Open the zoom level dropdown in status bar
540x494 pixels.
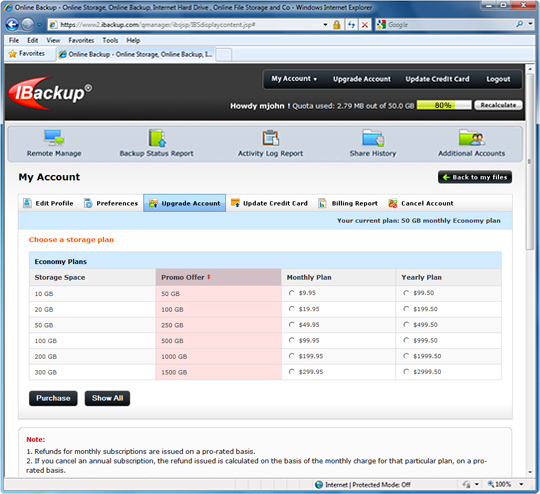click(521, 484)
